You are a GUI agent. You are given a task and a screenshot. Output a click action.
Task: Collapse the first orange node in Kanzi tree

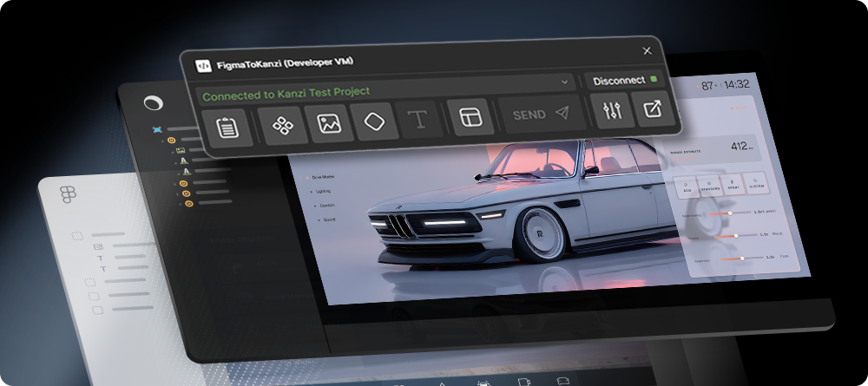tap(163, 141)
